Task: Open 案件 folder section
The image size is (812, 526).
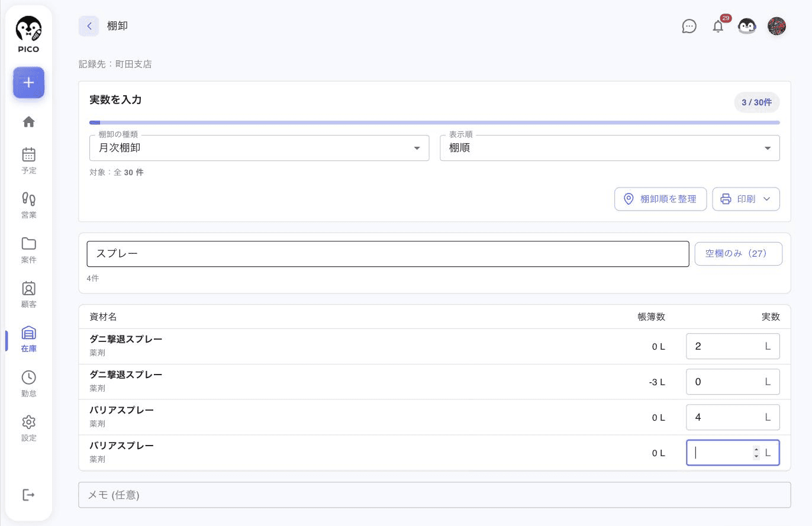Action: pos(29,250)
